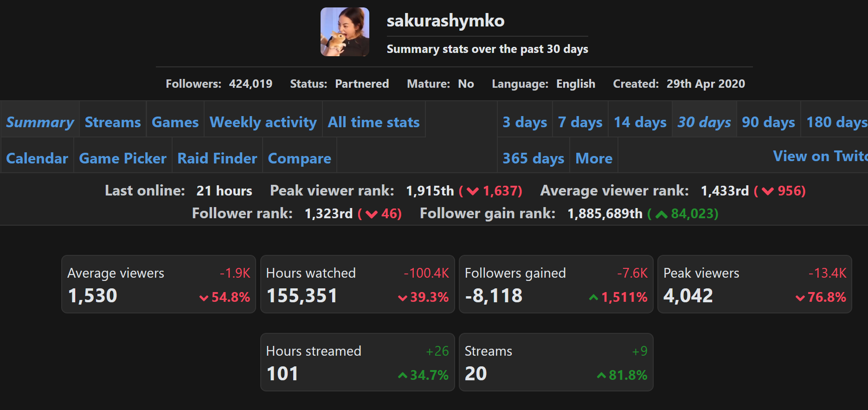Click the average viewer rank 1,433rd
Screen dimensions: 868x410
[725, 191]
